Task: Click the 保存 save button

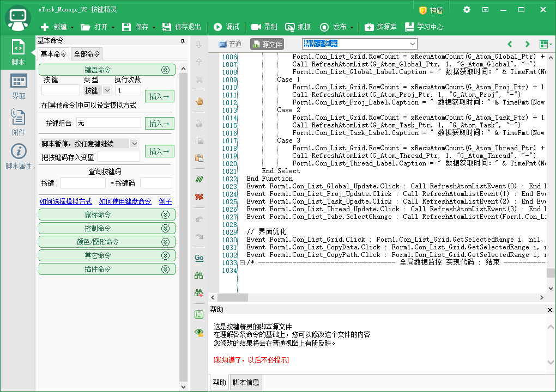Action: 135,27
